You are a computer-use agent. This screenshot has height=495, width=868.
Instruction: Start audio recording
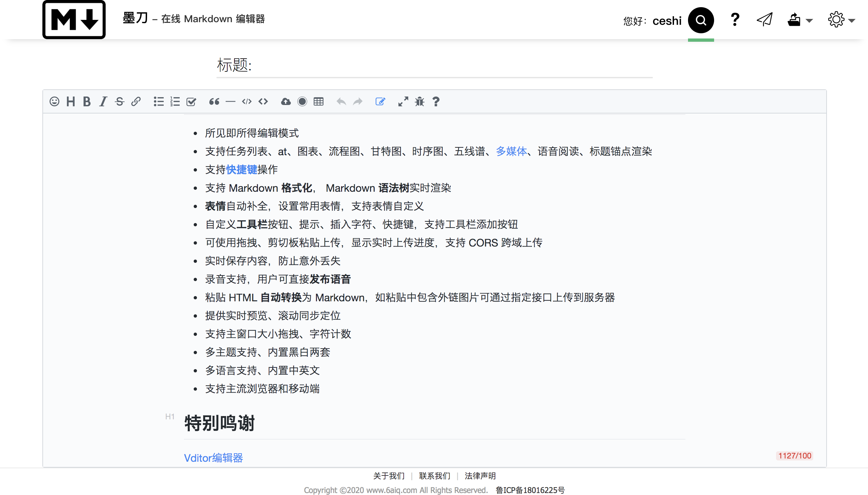tap(302, 101)
